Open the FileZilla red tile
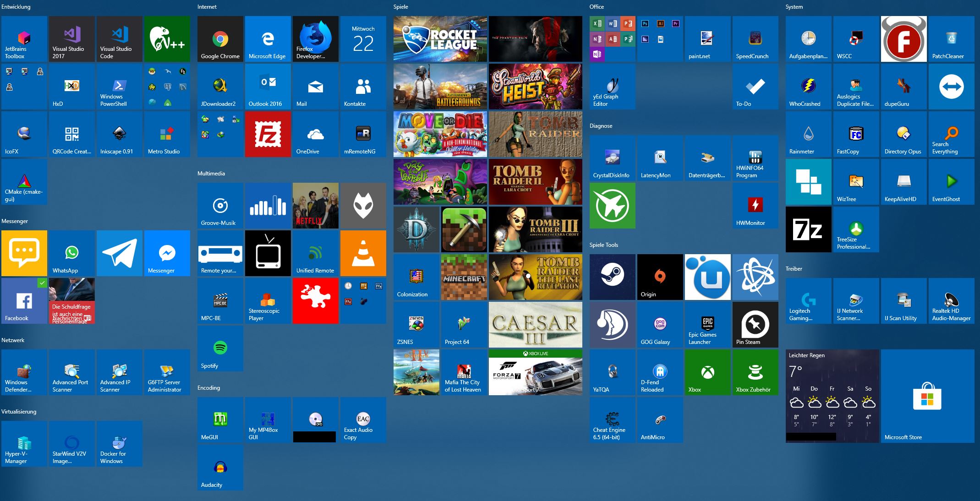The image size is (980, 501). coord(268,134)
